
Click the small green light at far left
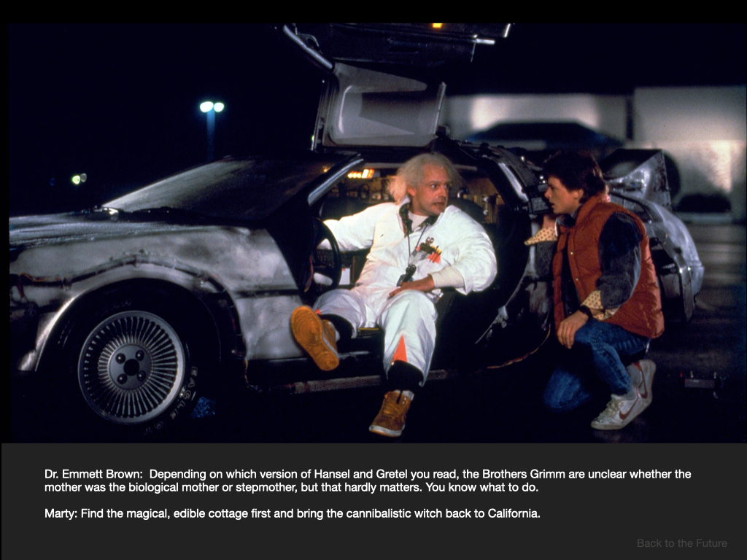click(x=79, y=179)
